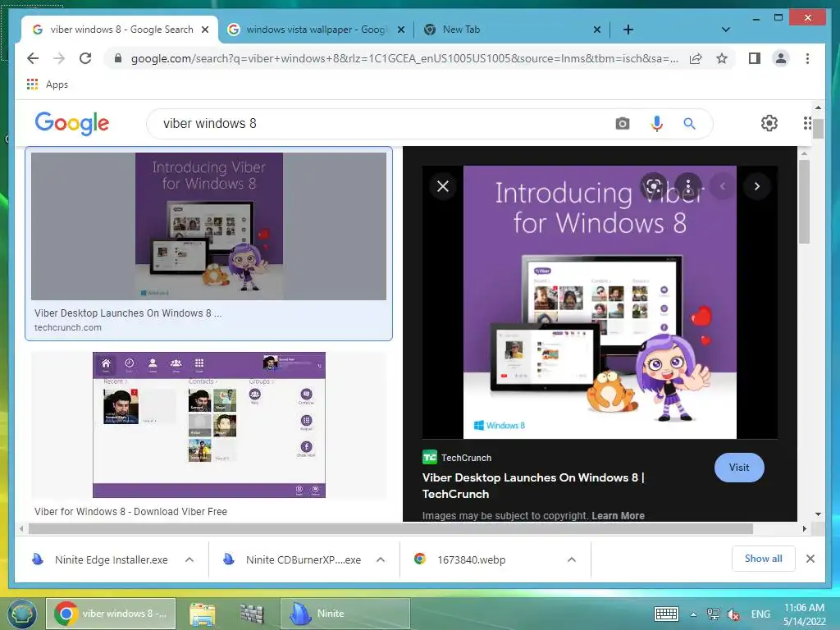This screenshot has width=840, height=630.
Task: Visit the TechCrunch page
Action: pyautogui.click(x=739, y=468)
